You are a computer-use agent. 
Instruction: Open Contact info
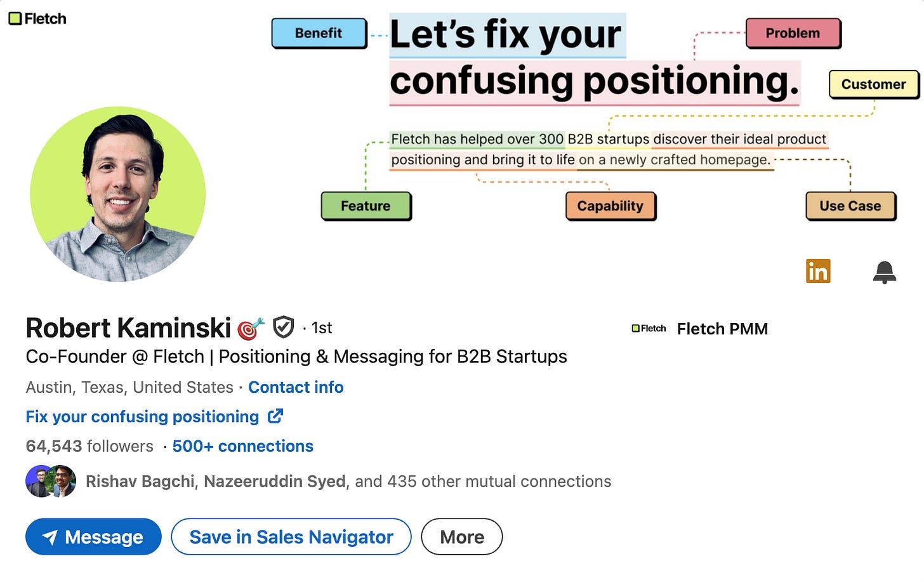point(296,387)
